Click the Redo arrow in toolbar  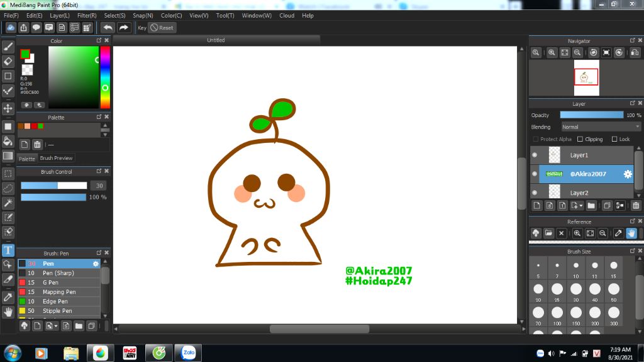pyautogui.click(x=123, y=28)
